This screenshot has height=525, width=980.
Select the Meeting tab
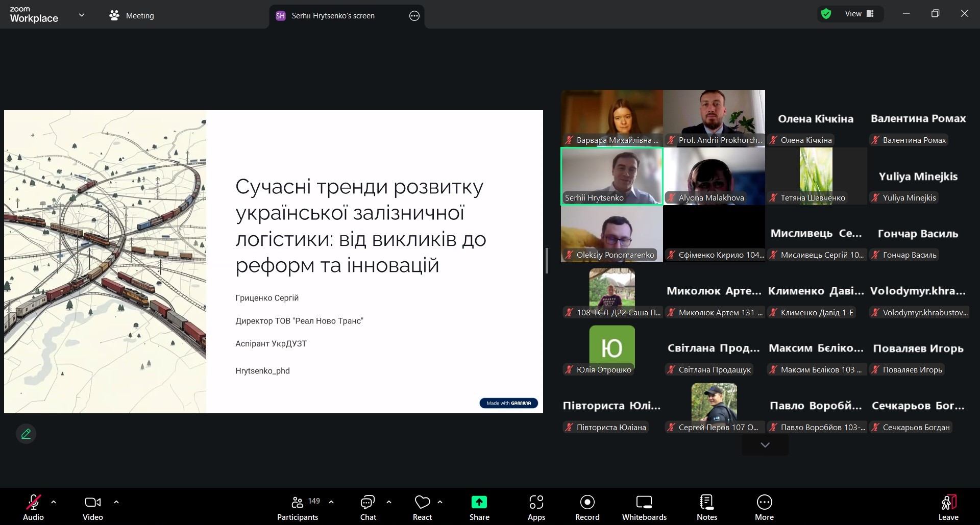point(132,16)
